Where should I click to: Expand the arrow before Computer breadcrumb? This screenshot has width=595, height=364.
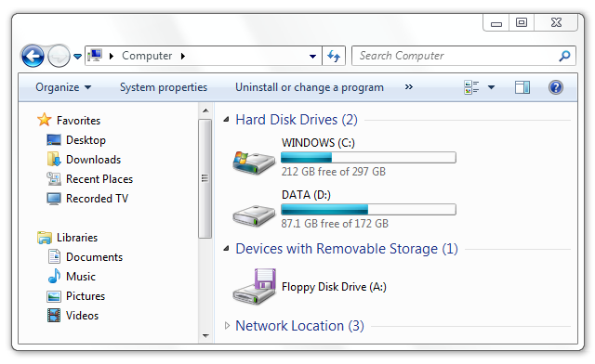pyautogui.click(x=112, y=56)
